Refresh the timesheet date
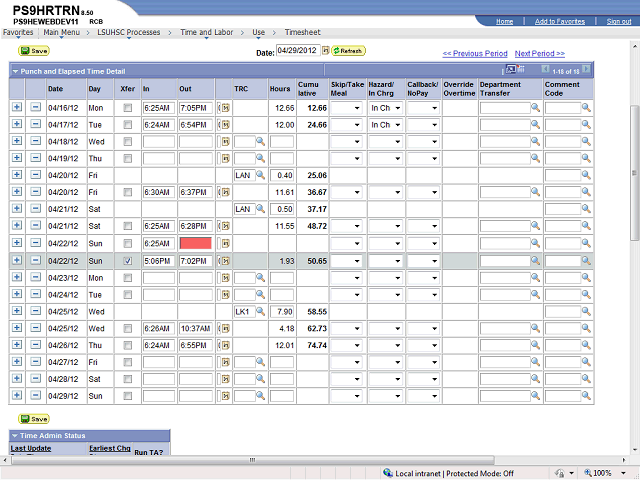Screen dimensions: 640x480 (348, 51)
